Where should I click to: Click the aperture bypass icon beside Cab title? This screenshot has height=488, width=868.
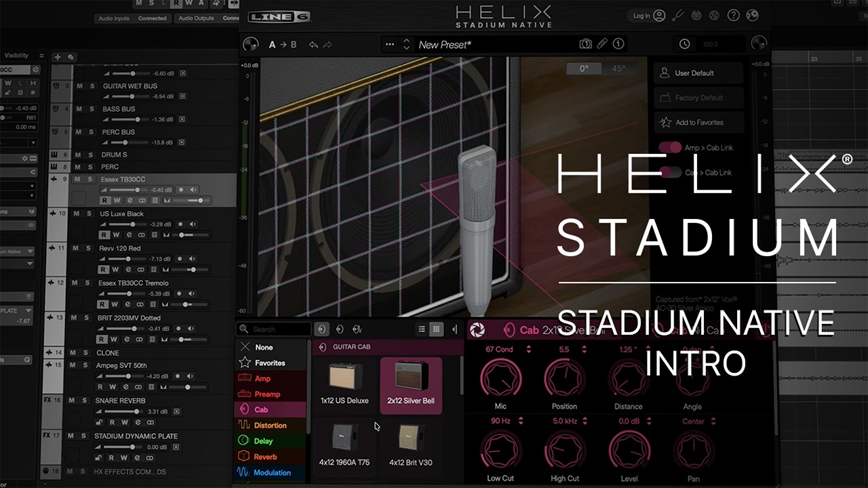click(x=477, y=330)
